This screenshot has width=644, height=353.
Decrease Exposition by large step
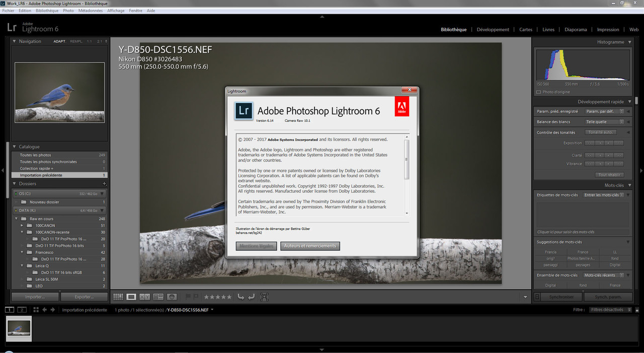(x=590, y=143)
